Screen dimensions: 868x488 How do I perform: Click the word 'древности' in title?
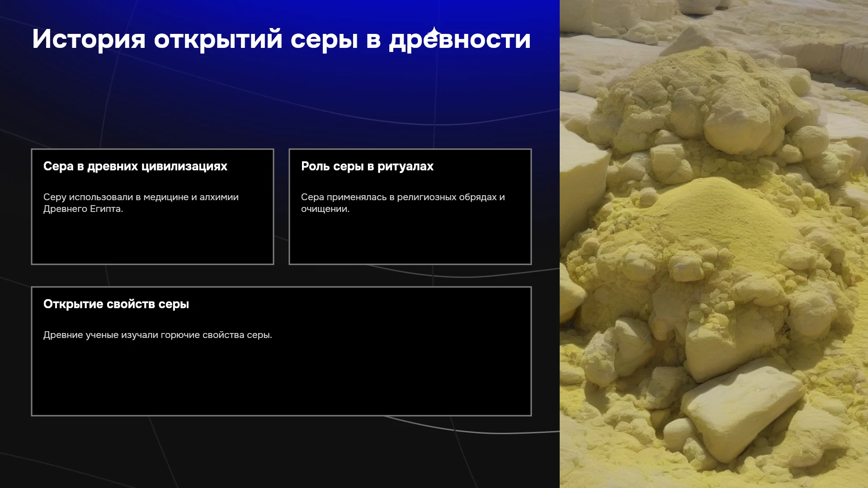[460, 39]
